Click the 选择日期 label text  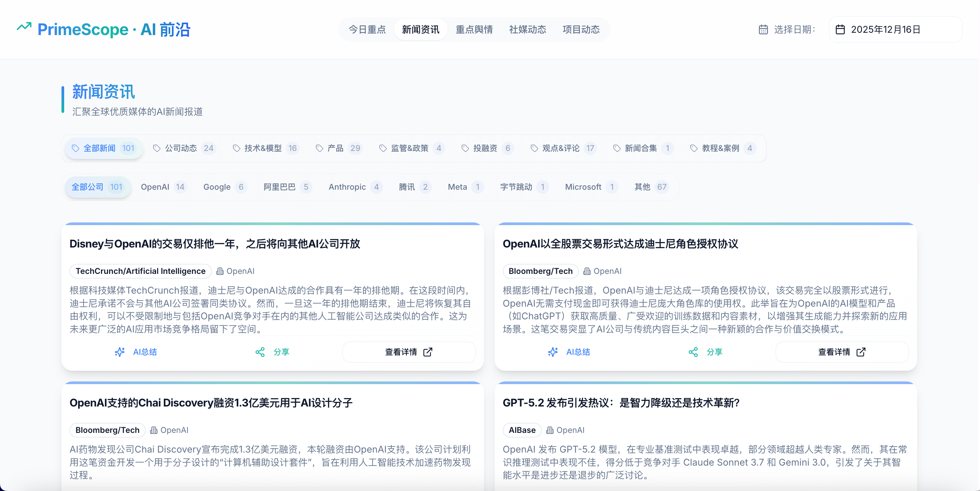coord(794,30)
